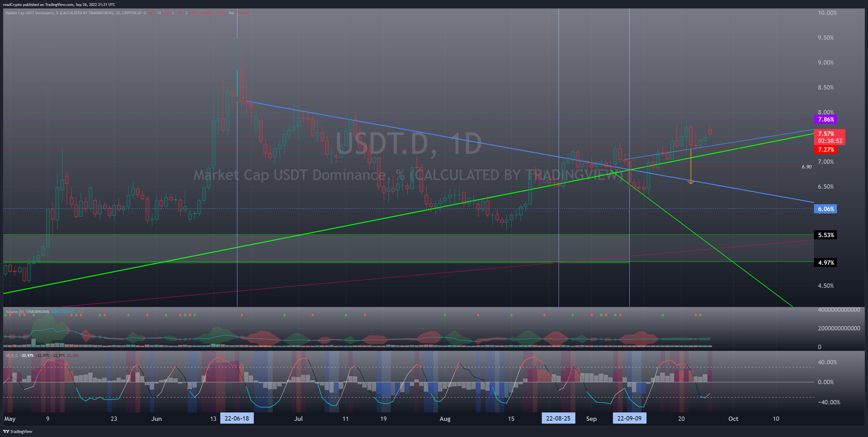Select the orange downward arrow drawing on chart
Viewport: 868px width, 437px height.
click(x=691, y=166)
